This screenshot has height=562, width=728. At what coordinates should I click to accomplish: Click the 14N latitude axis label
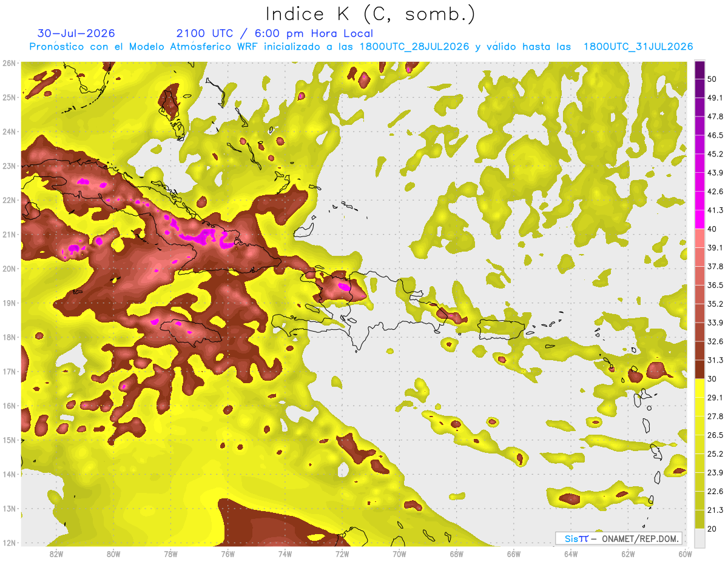click(8, 474)
